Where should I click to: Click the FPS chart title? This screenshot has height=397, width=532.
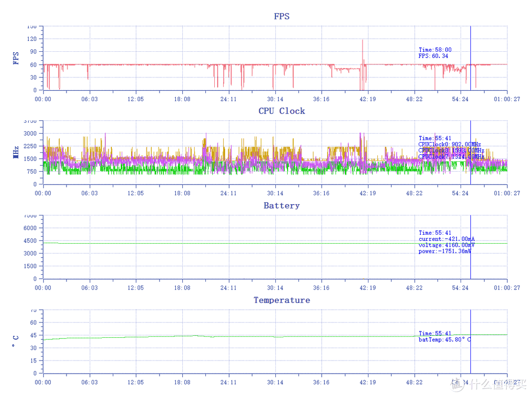281,16
